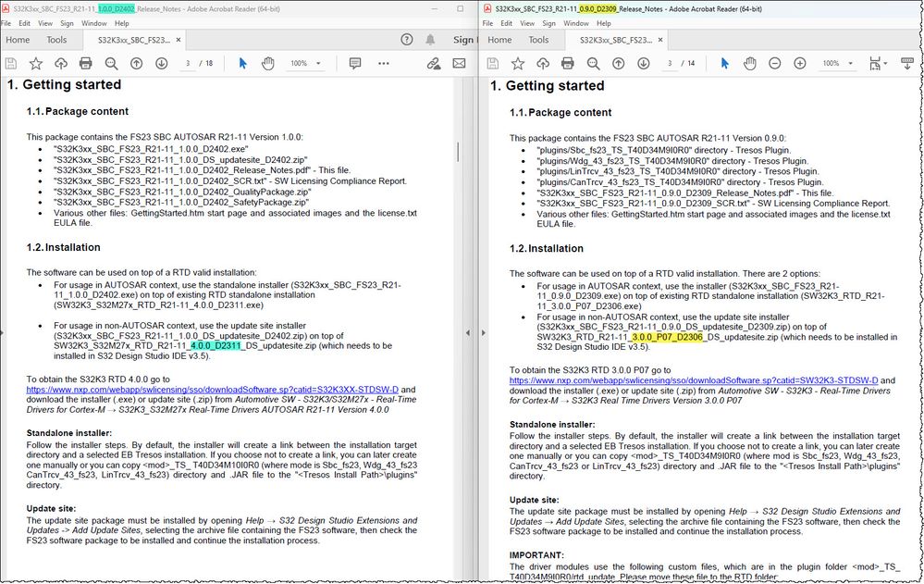Open View menu in left Acrobat window
This screenshot has height=584, width=924.
(x=45, y=23)
